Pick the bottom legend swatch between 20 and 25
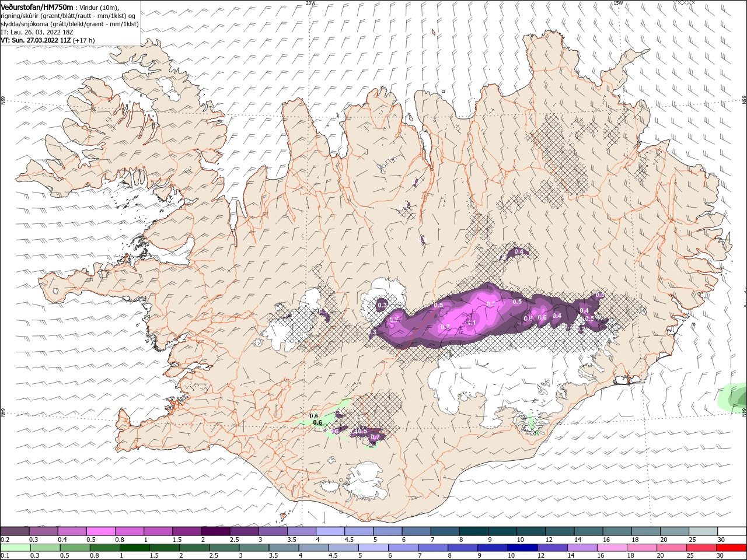 click(672, 548)
